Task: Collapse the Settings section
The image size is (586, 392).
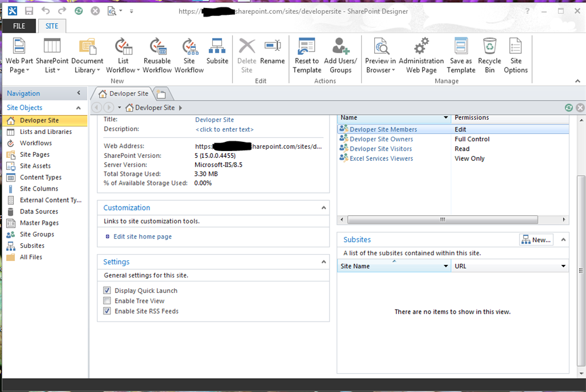Action: tap(324, 262)
